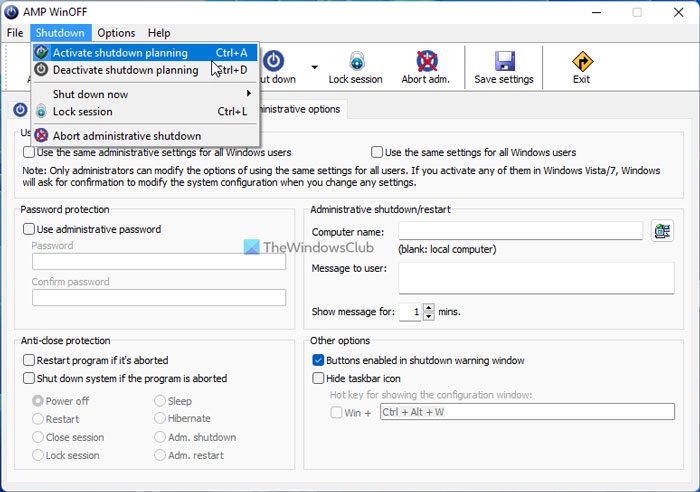Decrease Show message for minutes spinner
700x492 pixels.
[429, 316]
